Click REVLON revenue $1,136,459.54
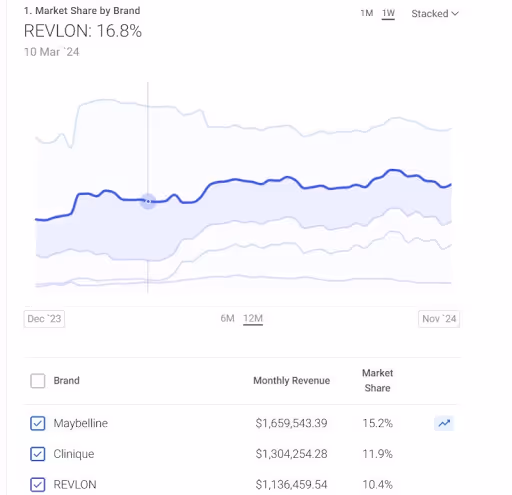 [291, 485]
